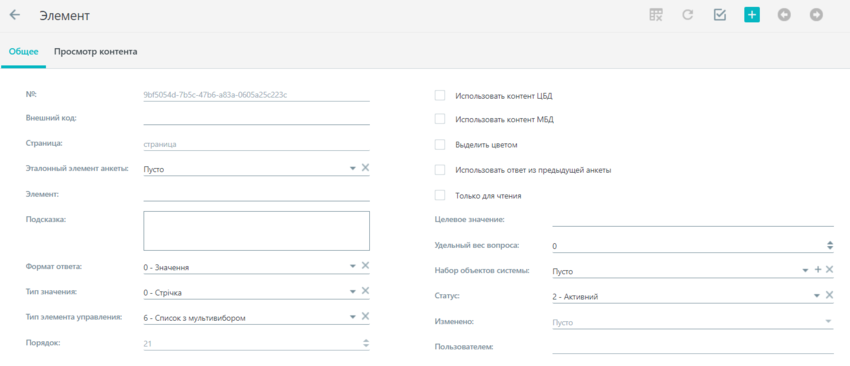
Task: Toggle Выделить цветом checkbox
Action: pos(440,145)
